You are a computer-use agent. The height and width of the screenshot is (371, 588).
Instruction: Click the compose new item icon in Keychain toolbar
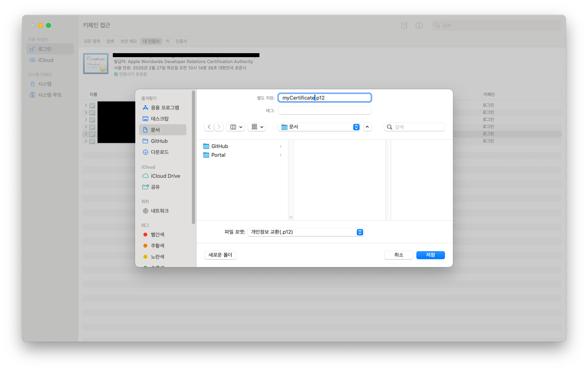coord(404,25)
